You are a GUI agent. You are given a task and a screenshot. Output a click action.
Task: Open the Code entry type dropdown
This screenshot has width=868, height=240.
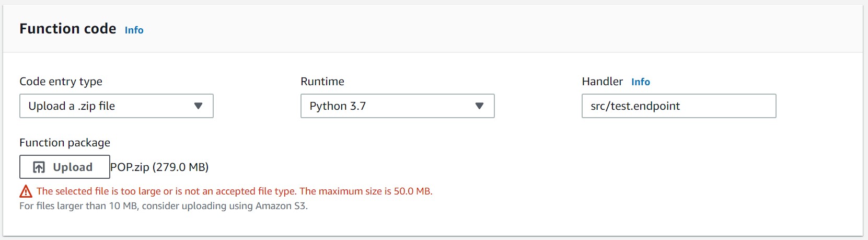[x=117, y=106]
